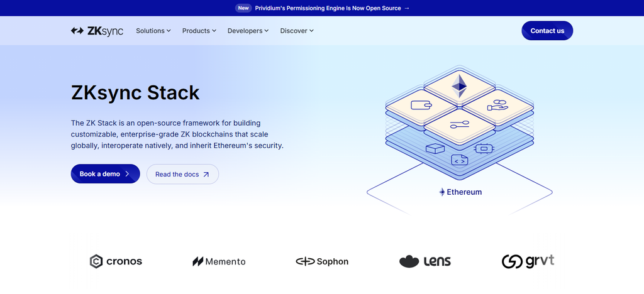The height and width of the screenshot is (294, 644).
Task: Click the New badge in the banner
Action: click(x=243, y=8)
